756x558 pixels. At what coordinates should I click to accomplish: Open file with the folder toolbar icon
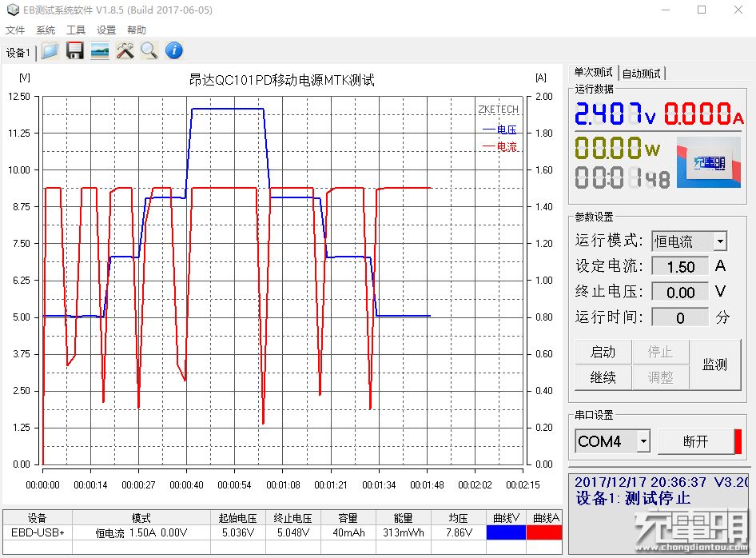pyautogui.click(x=50, y=50)
